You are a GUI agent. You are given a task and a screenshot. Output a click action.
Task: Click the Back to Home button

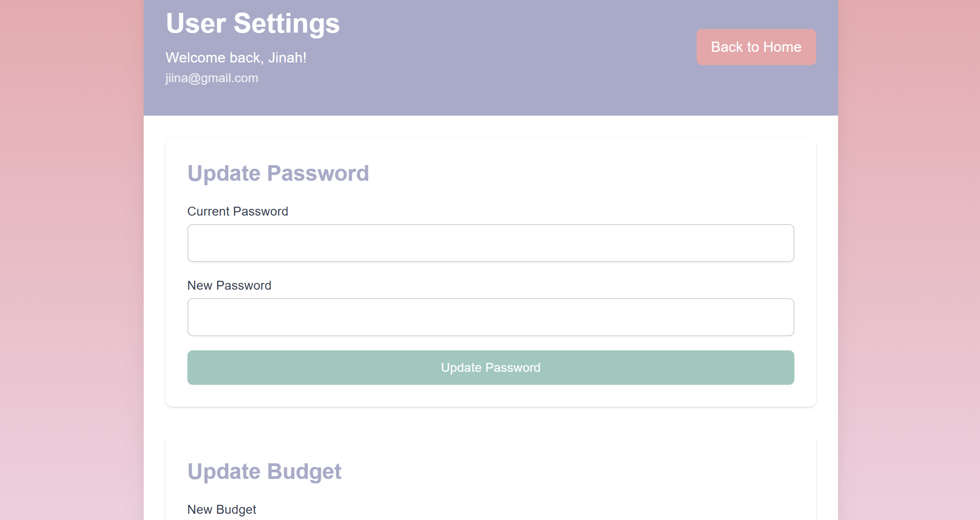756,47
